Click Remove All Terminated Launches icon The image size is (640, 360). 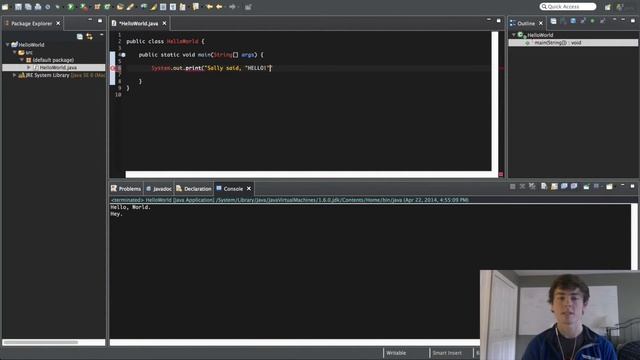(532, 187)
